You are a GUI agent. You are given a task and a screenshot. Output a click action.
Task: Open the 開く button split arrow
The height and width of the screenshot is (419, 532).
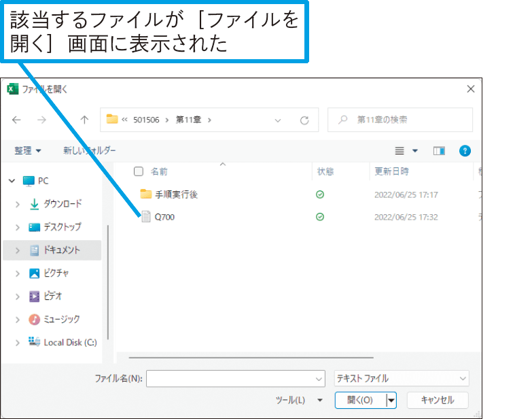tap(391, 401)
